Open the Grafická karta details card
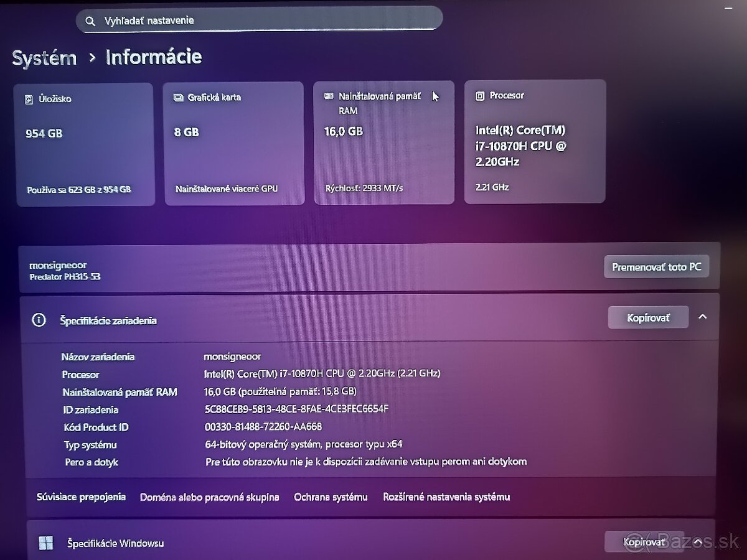Viewport: 747px width, 560px height. (x=233, y=141)
